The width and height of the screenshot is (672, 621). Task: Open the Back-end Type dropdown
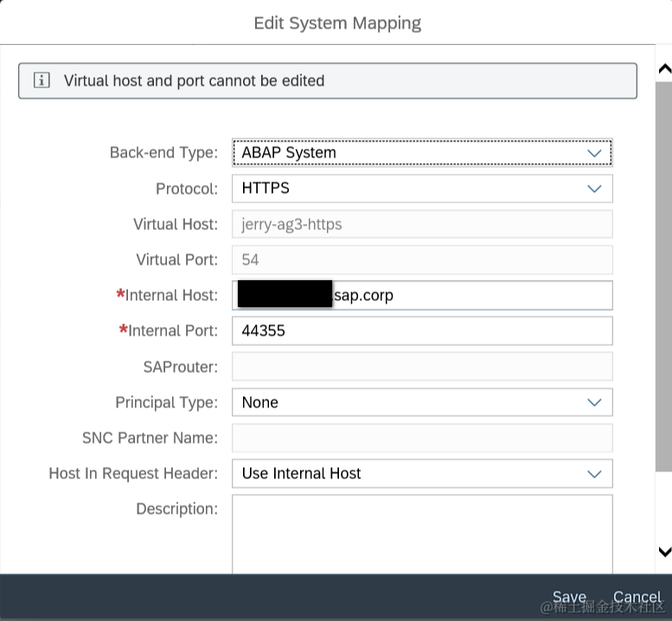tap(422, 152)
